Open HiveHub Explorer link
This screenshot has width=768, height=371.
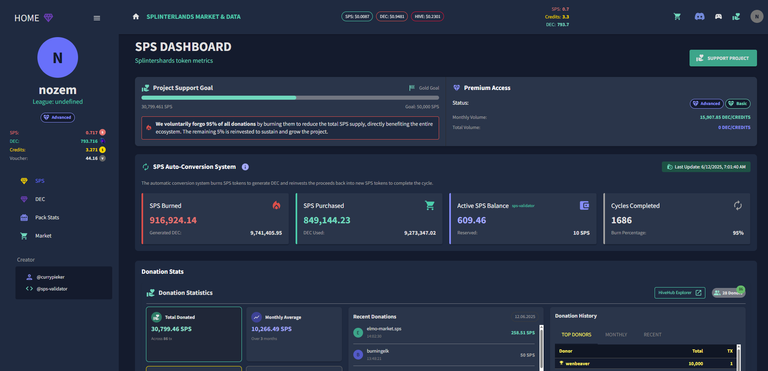(680, 293)
